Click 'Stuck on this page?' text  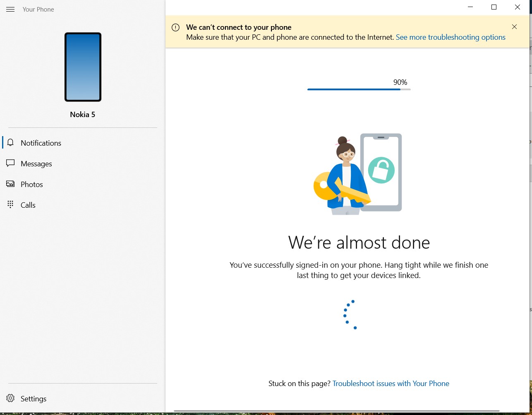click(300, 384)
